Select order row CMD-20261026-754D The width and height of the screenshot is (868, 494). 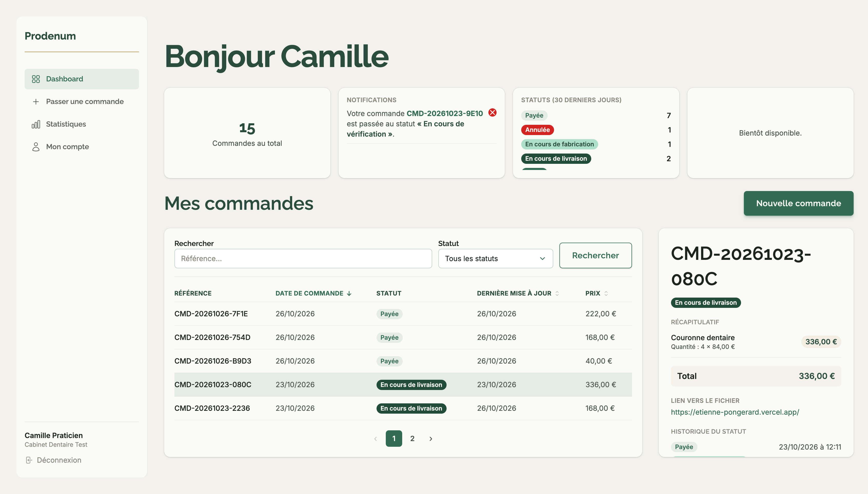click(403, 338)
